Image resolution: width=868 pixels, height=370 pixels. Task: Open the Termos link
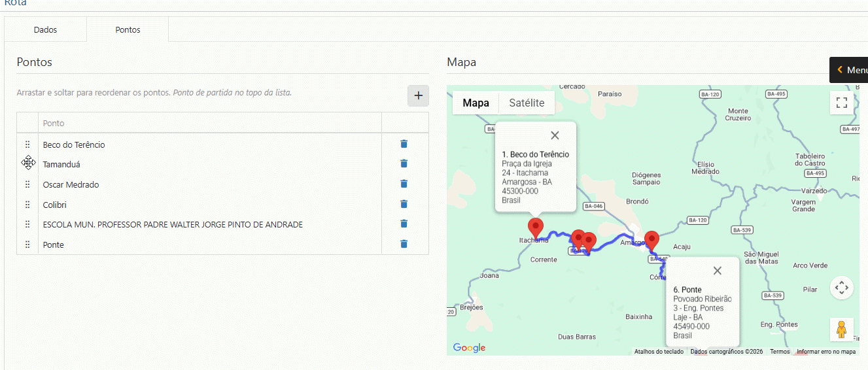(780, 352)
